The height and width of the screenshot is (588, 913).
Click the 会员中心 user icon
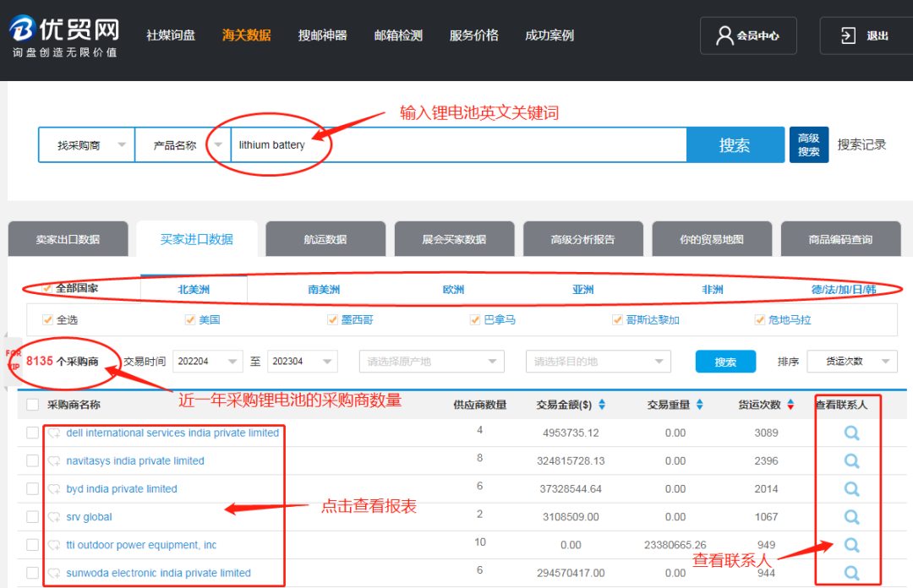[724, 35]
